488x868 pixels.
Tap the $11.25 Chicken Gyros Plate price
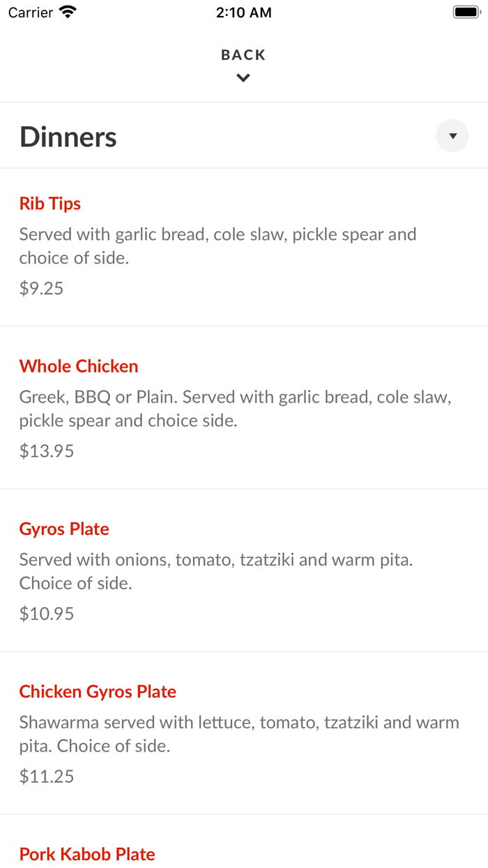tap(46, 777)
